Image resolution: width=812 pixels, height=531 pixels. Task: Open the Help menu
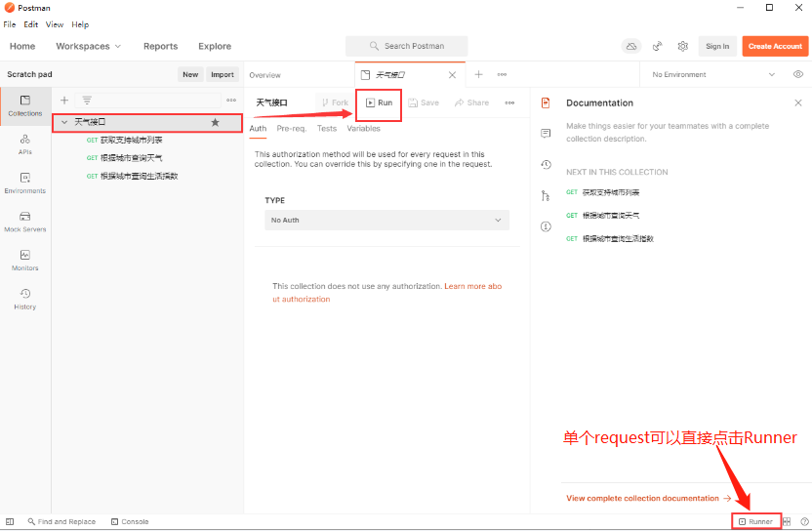click(x=80, y=24)
